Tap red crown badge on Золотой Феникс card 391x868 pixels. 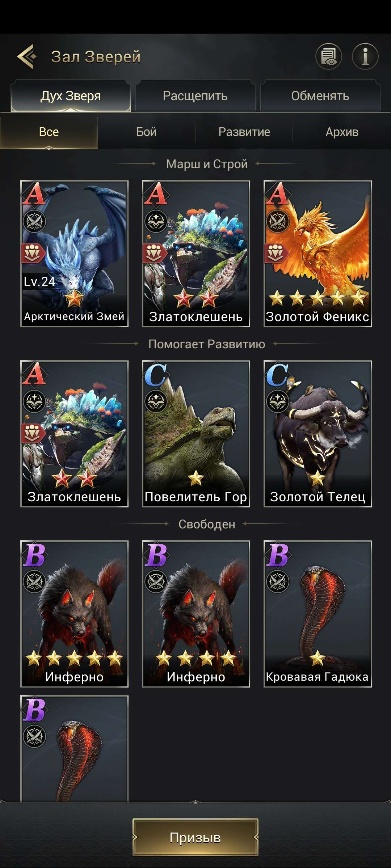coord(277,253)
